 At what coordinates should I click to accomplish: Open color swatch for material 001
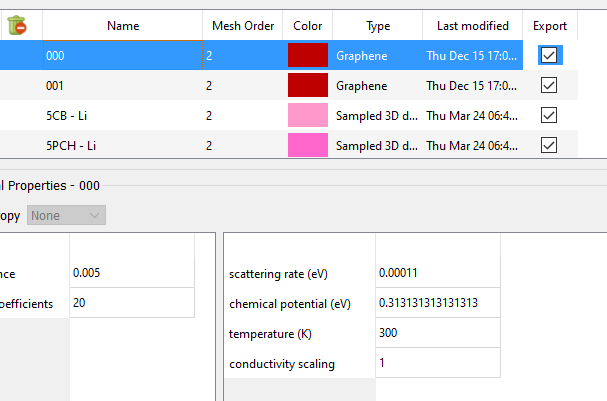pyautogui.click(x=308, y=86)
